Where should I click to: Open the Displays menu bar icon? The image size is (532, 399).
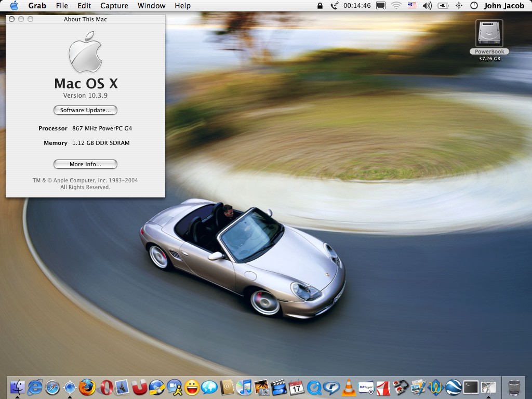381,5
